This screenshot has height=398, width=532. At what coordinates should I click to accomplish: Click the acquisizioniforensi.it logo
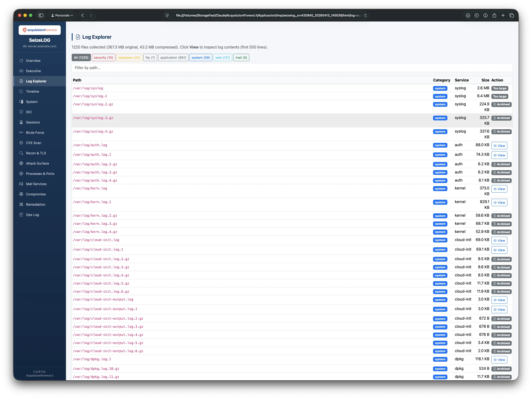(x=39, y=30)
